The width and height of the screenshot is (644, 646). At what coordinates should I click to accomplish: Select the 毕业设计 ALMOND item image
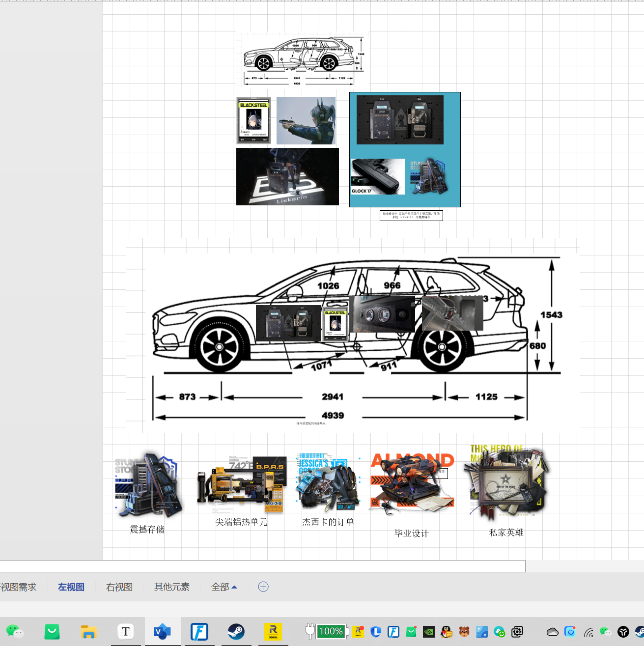(412, 484)
